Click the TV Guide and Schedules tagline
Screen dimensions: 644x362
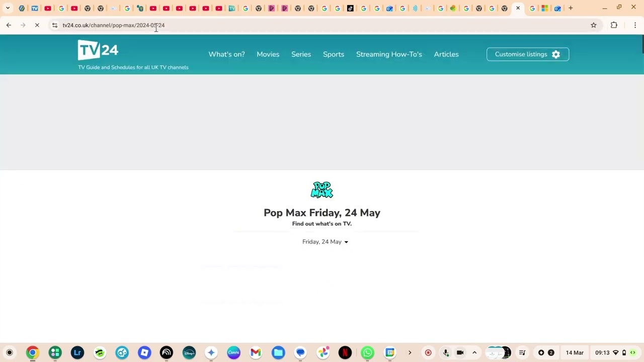[x=133, y=67]
